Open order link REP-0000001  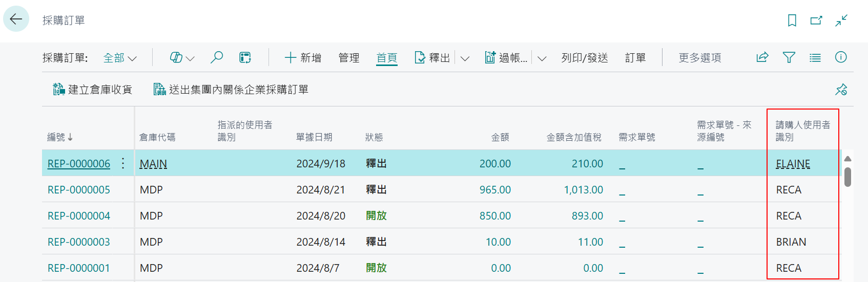tap(79, 268)
